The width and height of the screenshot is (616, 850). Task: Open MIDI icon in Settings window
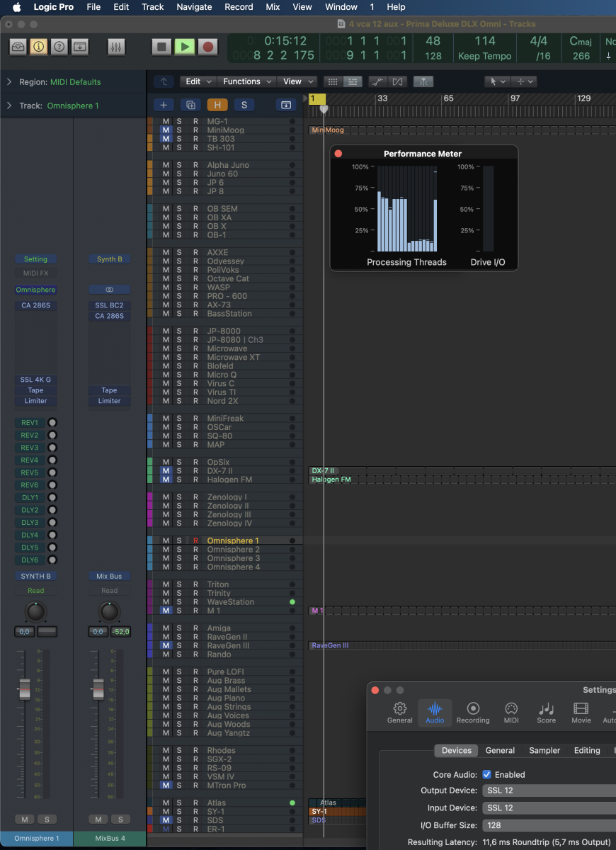511,713
